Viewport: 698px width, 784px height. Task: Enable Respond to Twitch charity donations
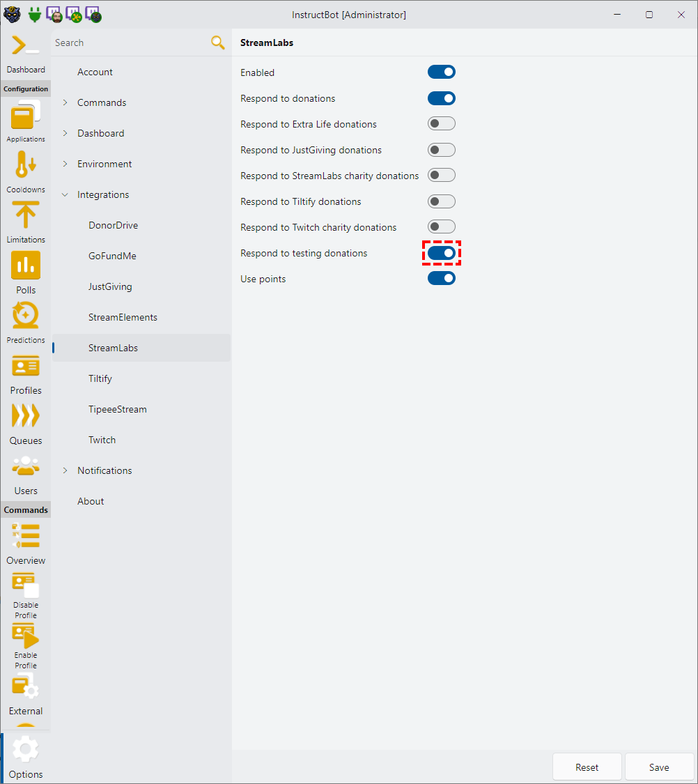[x=441, y=226]
